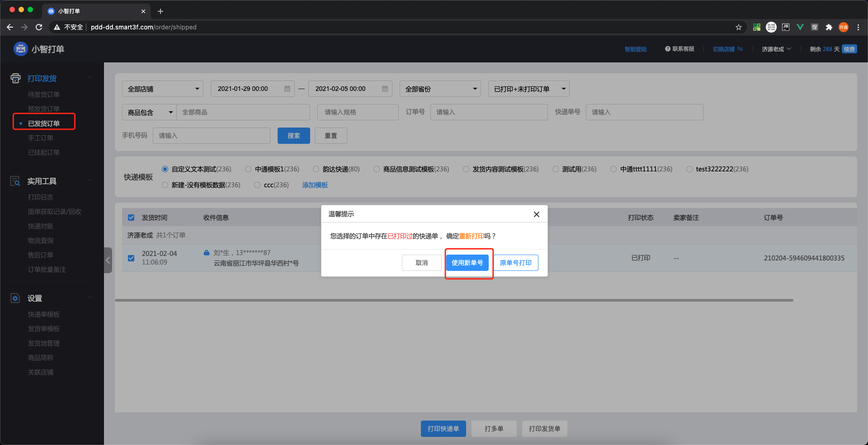
Task: Go forward with the browser forward arrow
Action: (x=24, y=27)
